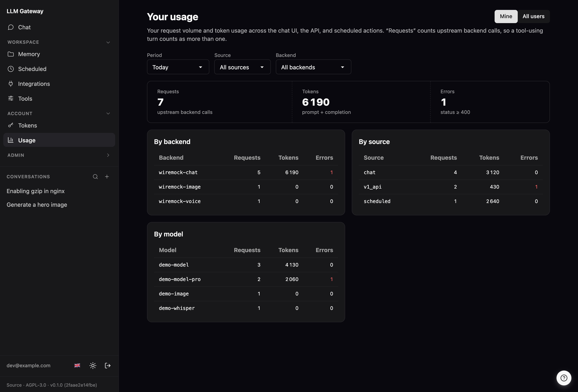Click the total Tokens 6190 summary value
This screenshot has width=578, height=392.
point(316,102)
